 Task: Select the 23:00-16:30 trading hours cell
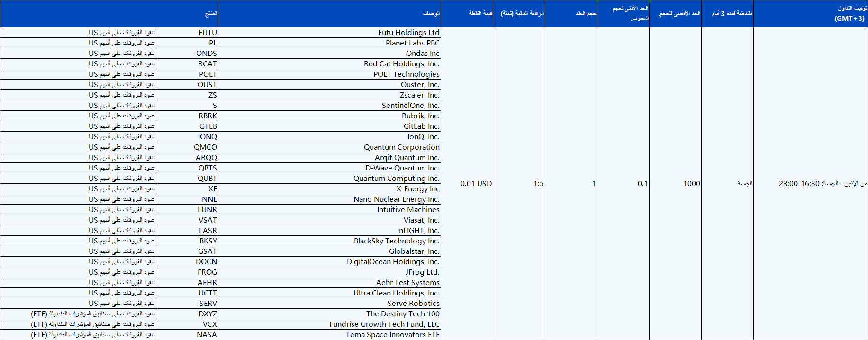point(811,184)
